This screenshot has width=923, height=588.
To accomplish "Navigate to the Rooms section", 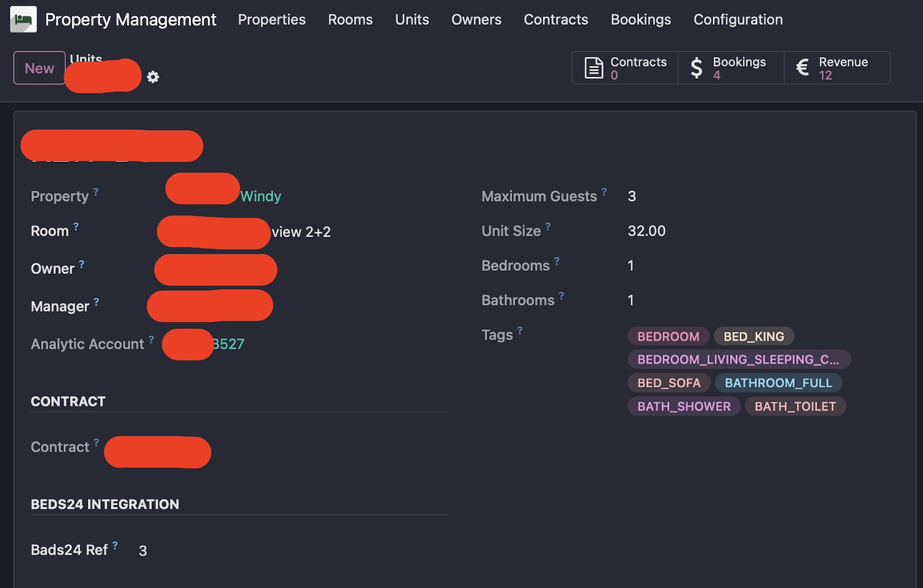I will point(350,19).
